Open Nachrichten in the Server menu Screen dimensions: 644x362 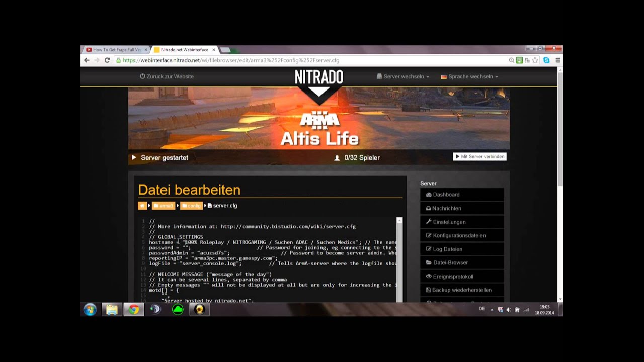[462, 208]
